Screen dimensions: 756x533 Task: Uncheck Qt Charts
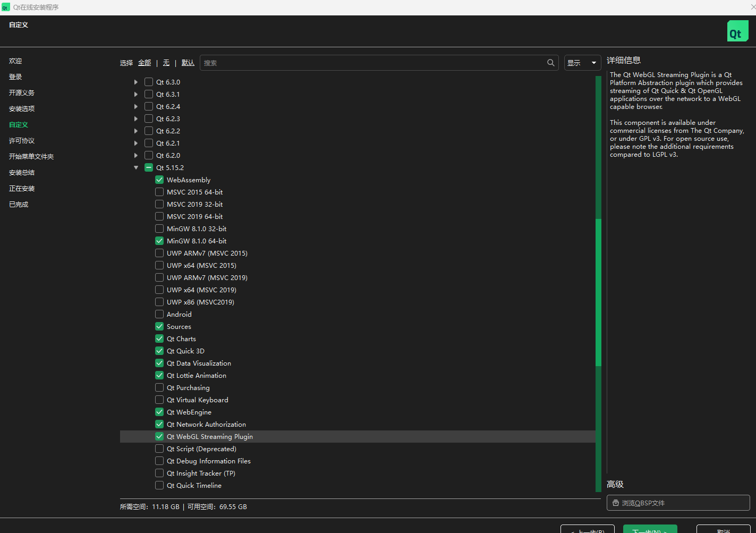tap(159, 339)
